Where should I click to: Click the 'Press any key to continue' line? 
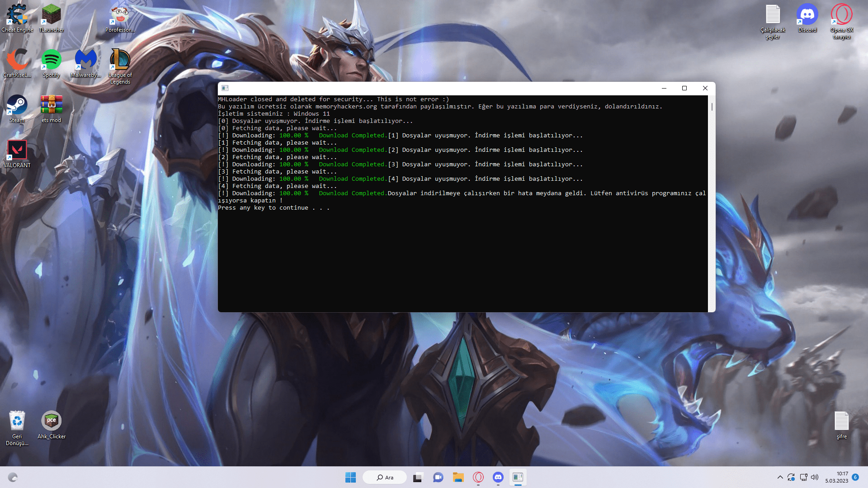274,208
